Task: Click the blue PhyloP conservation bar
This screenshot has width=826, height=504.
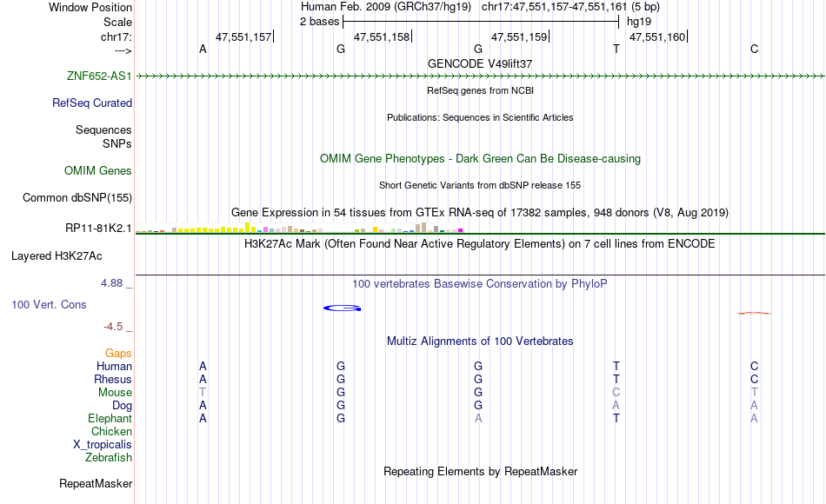Action: [x=343, y=308]
